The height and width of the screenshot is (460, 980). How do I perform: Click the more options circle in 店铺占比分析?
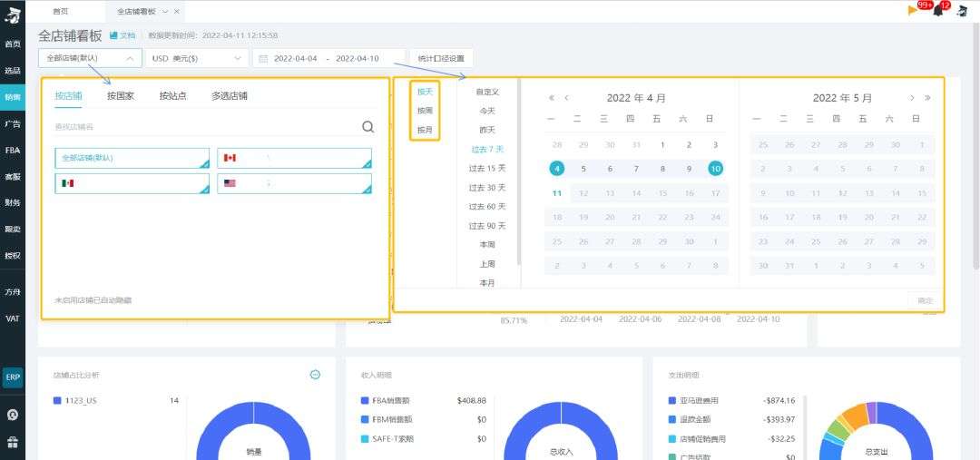click(315, 375)
